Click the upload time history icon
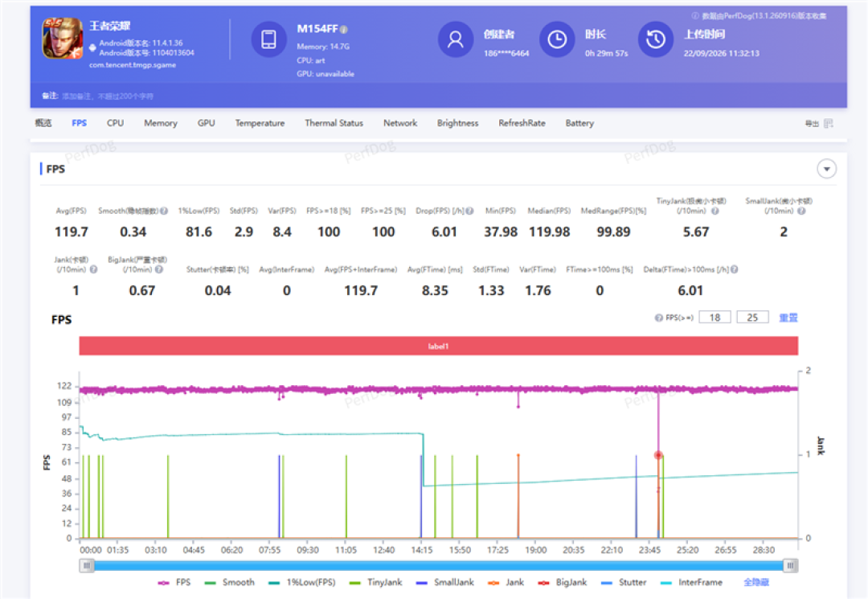The height and width of the screenshot is (599, 868). [x=656, y=39]
